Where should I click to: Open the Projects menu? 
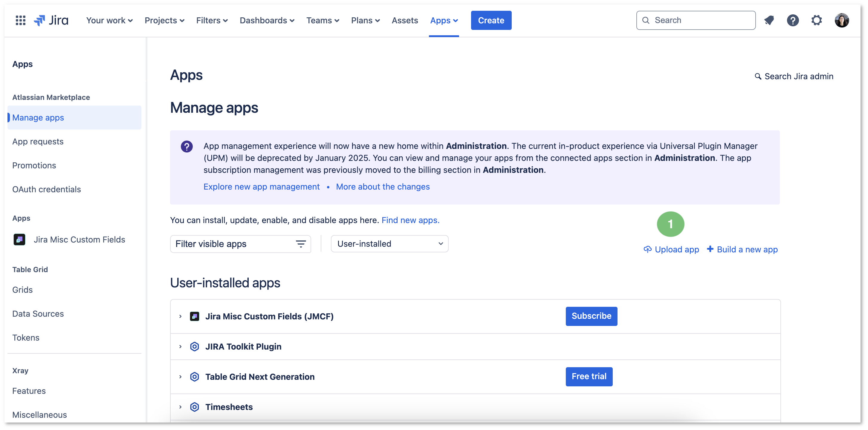click(164, 20)
